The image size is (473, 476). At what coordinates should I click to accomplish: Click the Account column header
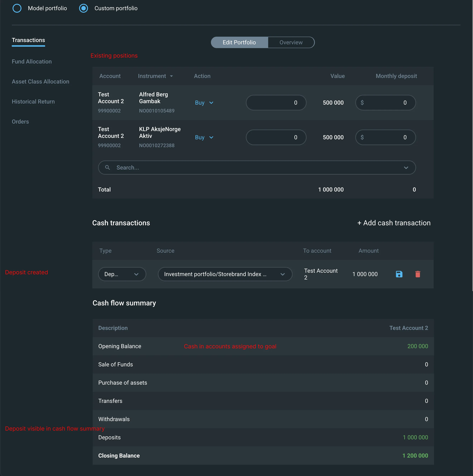coord(110,76)
